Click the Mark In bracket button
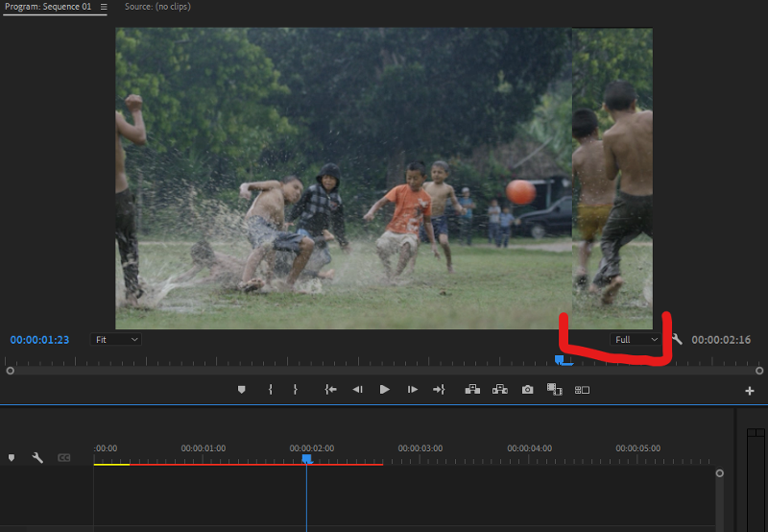The height and width of the screenshot is (532, 768). [x=271, y=390]
